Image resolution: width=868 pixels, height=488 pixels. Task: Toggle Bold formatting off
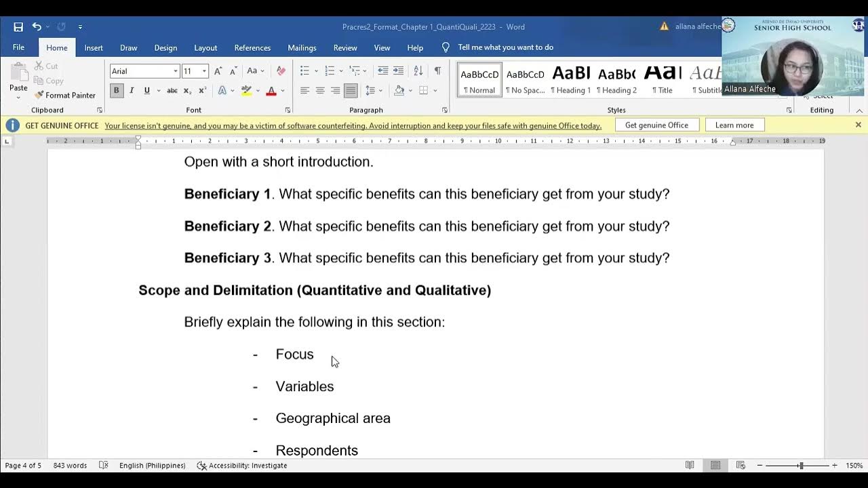pyautogui.click(x=117, y=91)
